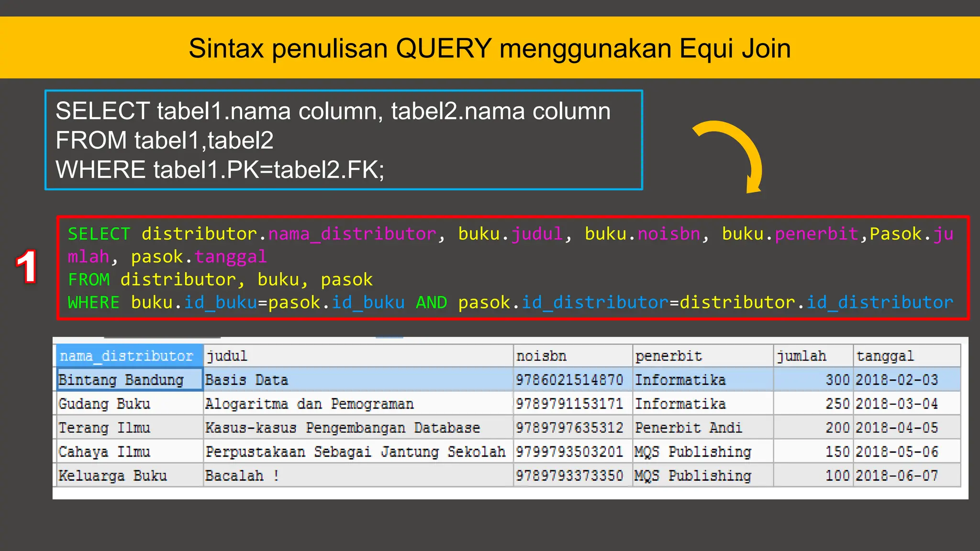The height and width of the screenshot is (551, 980).
Task: Click the WHERE buku.id_buku=pasok.id_buku condition line
Action: (x=511, y=302)
